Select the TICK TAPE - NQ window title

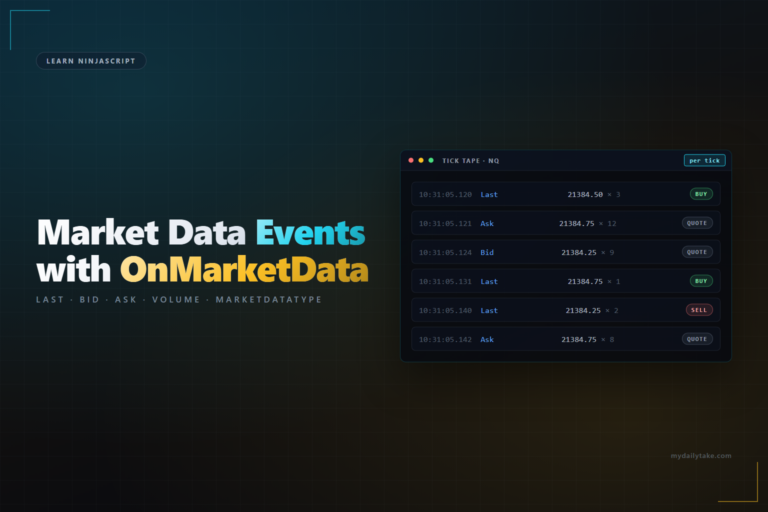[x=470, y=161]
